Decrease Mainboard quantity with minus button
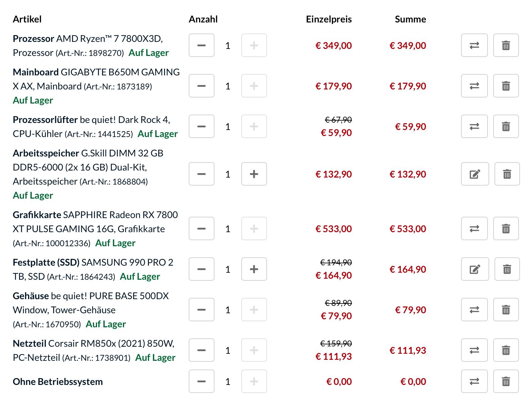 tap(201, 86)
